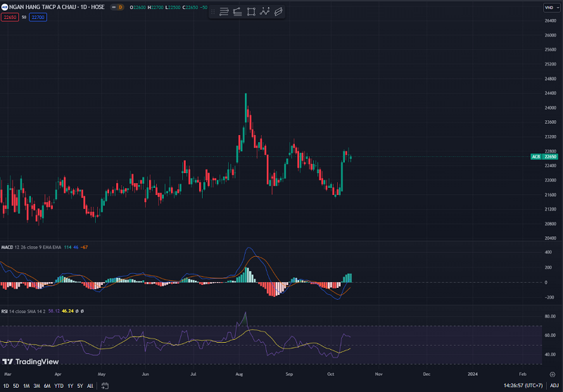
Task: Click the parallel channel drawing tool
Action: 279,11
